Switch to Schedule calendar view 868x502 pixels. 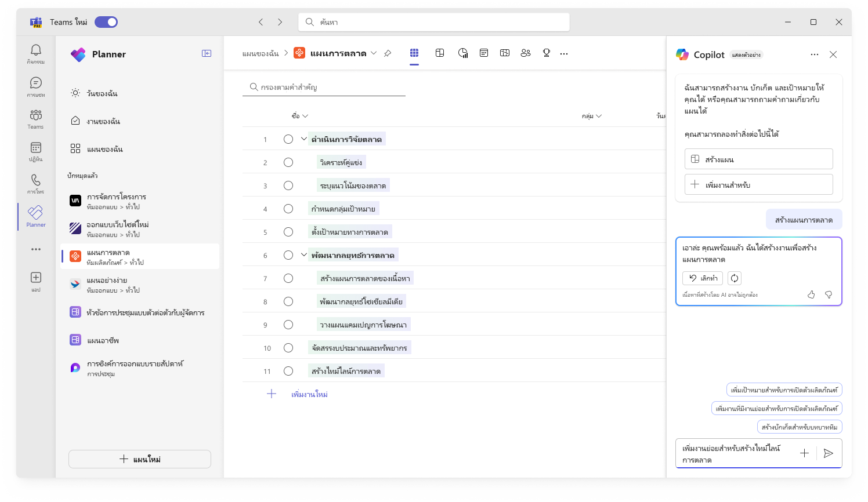pos(484,53)
